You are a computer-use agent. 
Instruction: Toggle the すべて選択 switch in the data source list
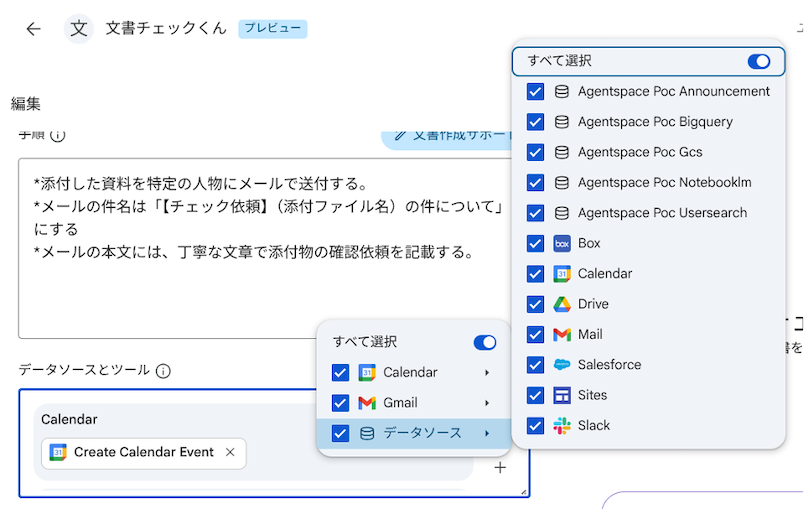tap(759, 62)
